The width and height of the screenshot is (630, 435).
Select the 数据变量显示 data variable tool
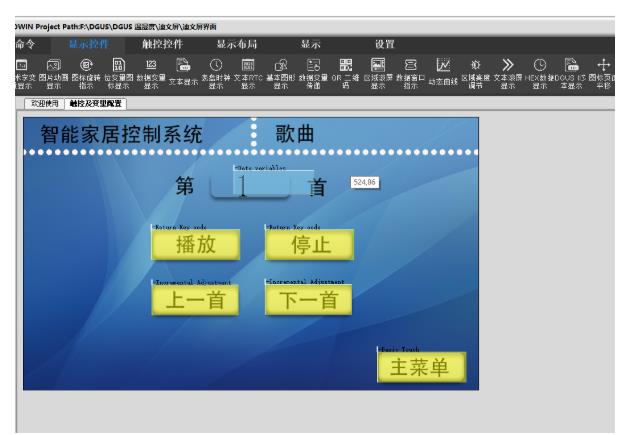151,74
